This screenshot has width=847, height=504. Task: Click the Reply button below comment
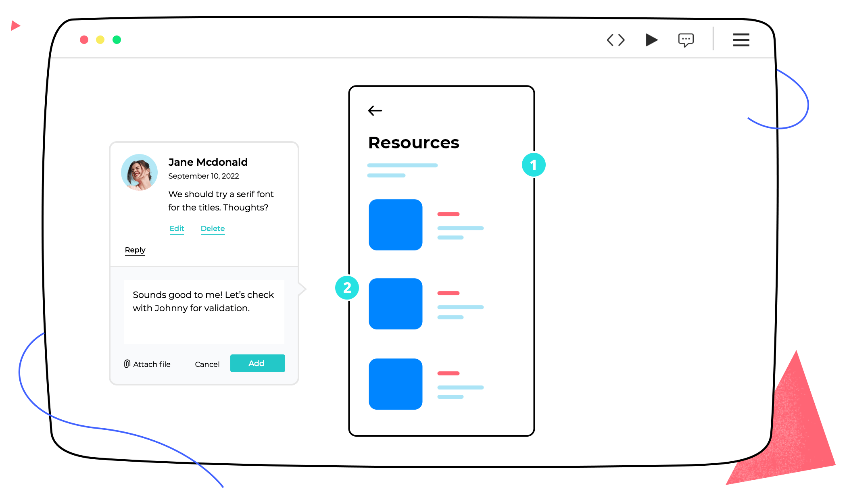pyautogui.click(x=135, y=250)
